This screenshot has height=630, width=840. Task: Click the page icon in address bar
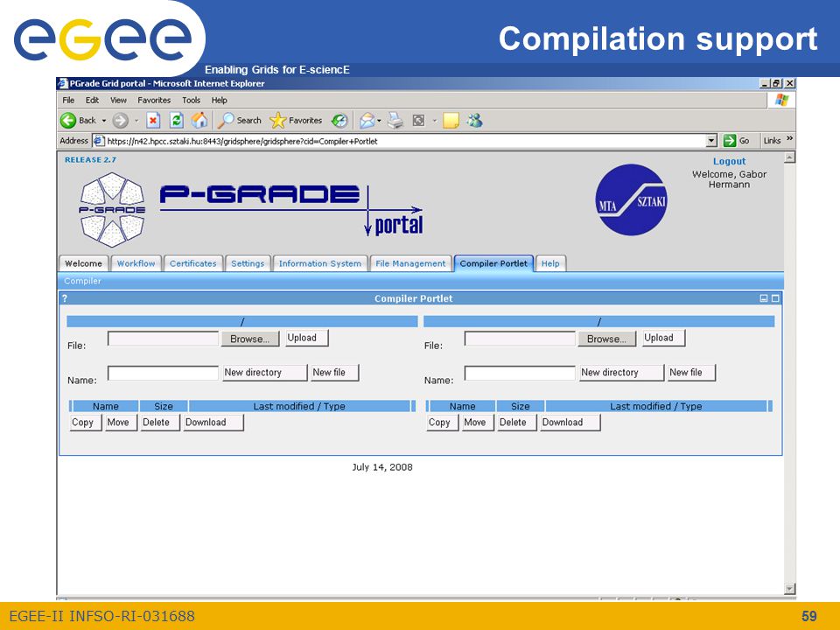click(99, 141)
